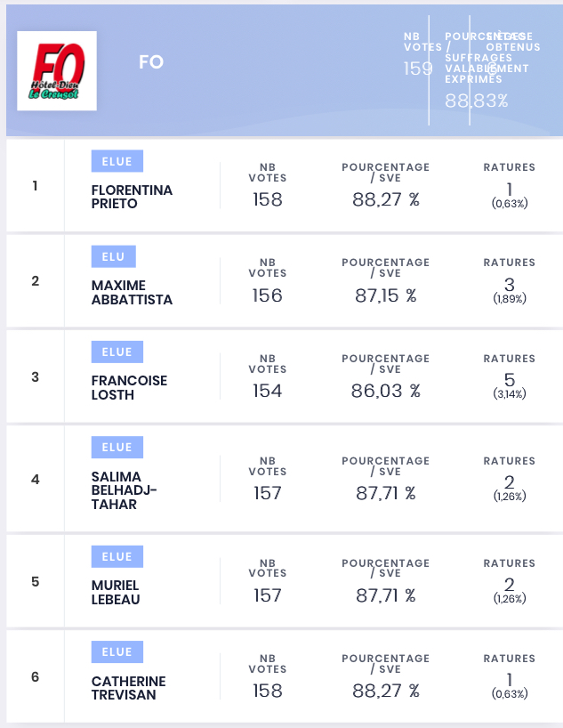Select candidate name Muriel Lebeau
This screenshot has width=563, height=728.
pos(116,592)
